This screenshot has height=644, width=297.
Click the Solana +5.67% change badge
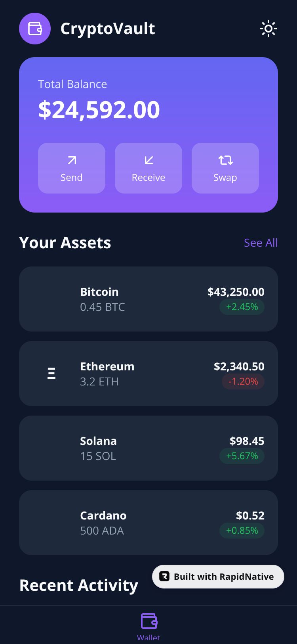coord(242,456)
